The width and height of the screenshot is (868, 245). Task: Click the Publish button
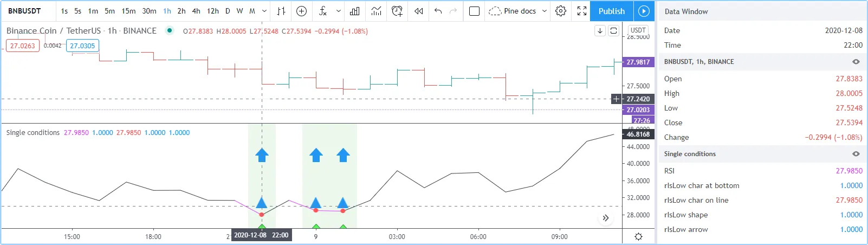coord(611,11)
